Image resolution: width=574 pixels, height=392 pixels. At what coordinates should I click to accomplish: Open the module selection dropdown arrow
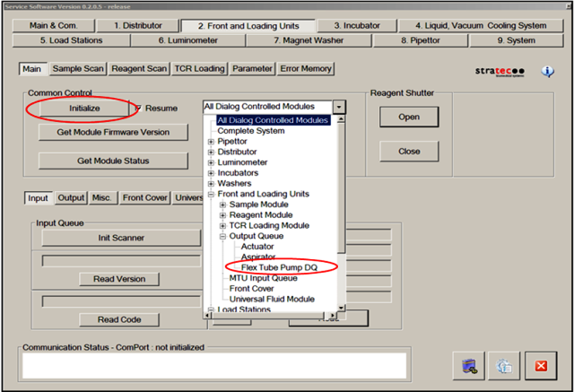pyautogui.click(x=338, y=107)
